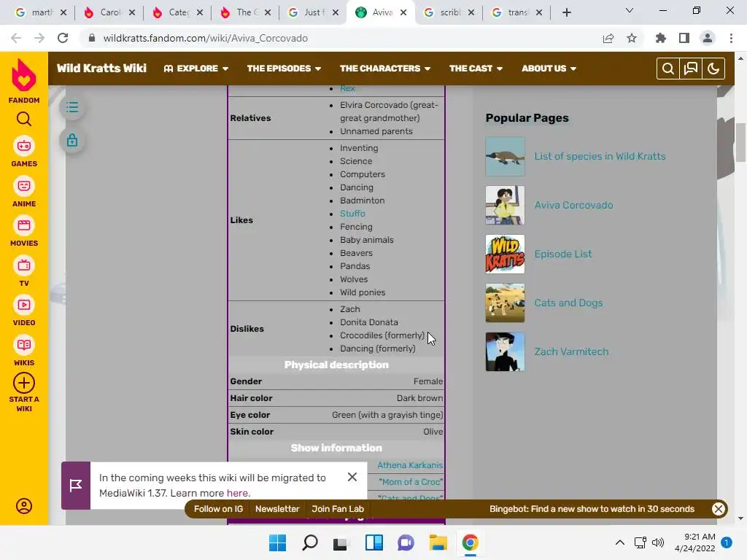This screenshot has width=747, height=560.
Task: Open the Chrome tab search chevron
Action: [x=630, y=10]
